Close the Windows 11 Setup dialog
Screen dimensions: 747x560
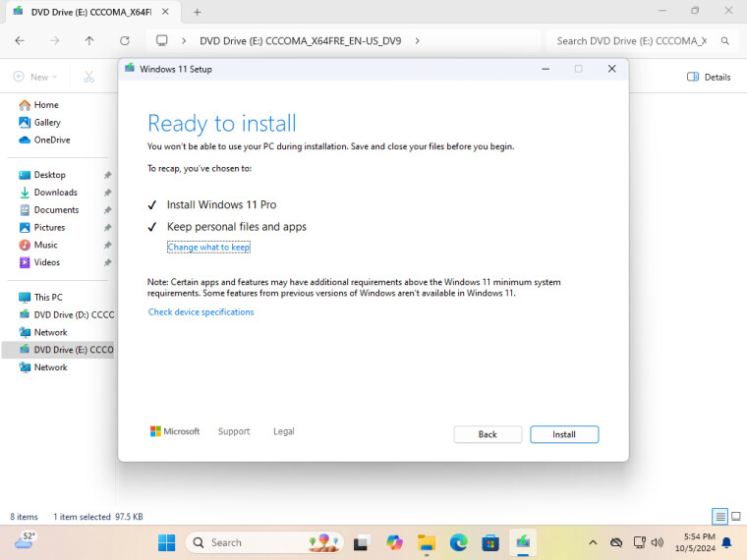click(x=612, y=69)
